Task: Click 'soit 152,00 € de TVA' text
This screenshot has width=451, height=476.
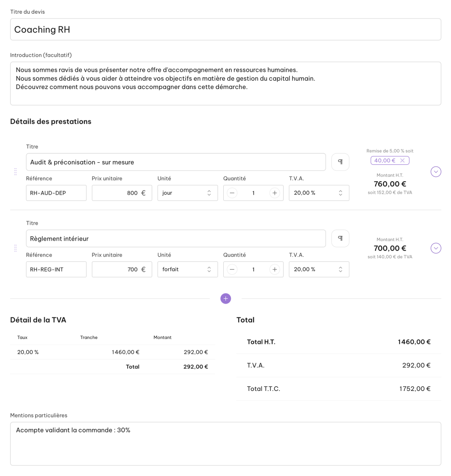Action: pos(390,193)
